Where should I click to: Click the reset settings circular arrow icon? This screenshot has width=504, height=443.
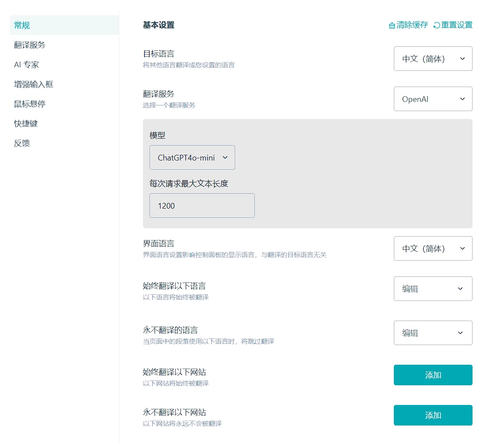[x=436, y=25]
